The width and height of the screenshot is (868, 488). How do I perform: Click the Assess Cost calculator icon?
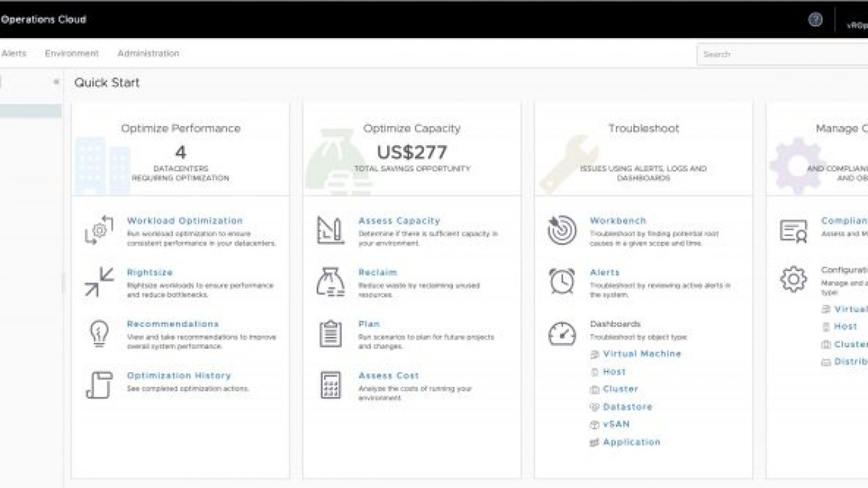(x=330, y=384)
